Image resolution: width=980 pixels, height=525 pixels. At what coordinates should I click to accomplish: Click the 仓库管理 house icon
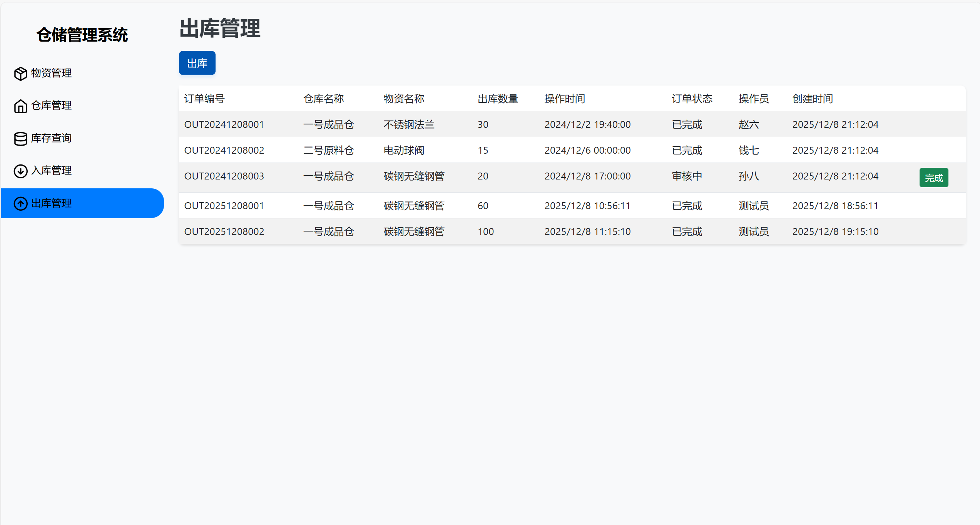point(20,106)
